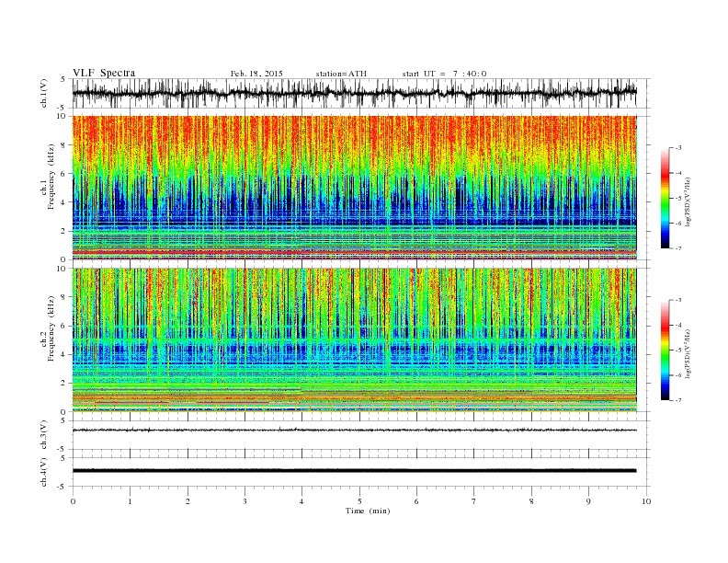
Task: Click the ch.1 waveform trace panel
Action: (x=361, y=93)
